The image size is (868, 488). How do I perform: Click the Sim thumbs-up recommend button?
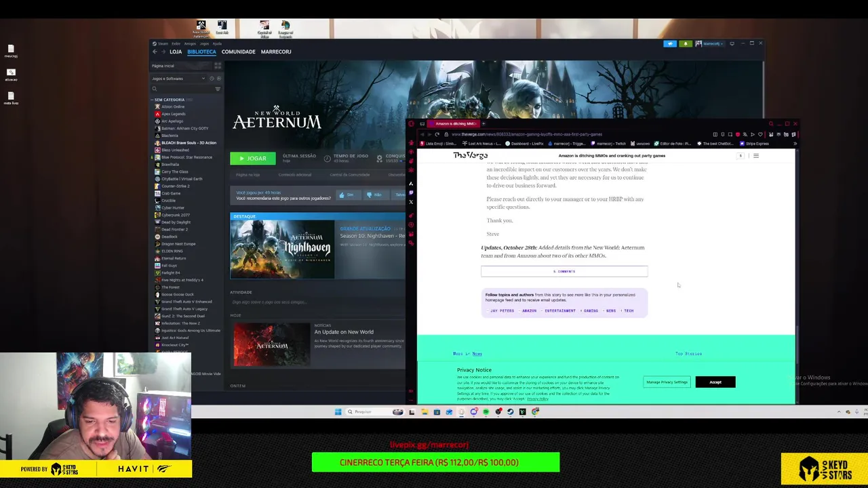[x=350, y=195]
